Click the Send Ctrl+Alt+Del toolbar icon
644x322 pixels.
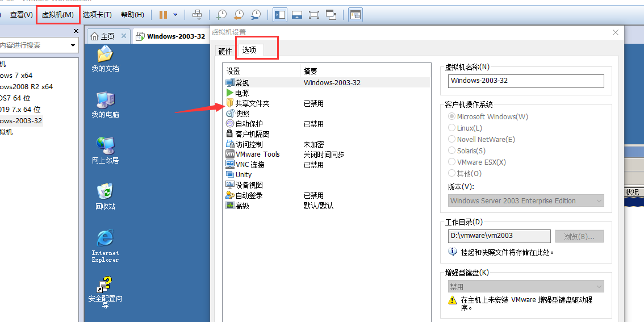(x=197, y=15)
